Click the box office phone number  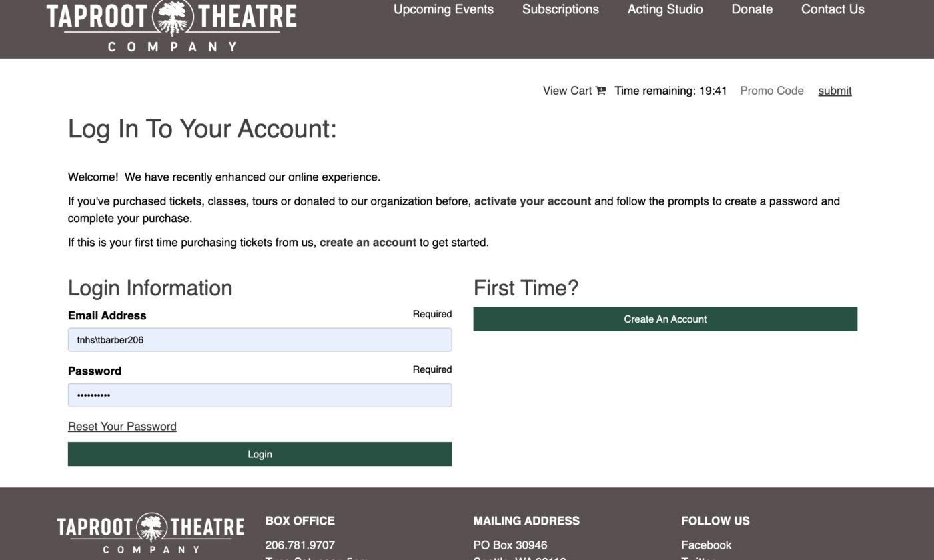pyautogui.click(x=300, y=545)
